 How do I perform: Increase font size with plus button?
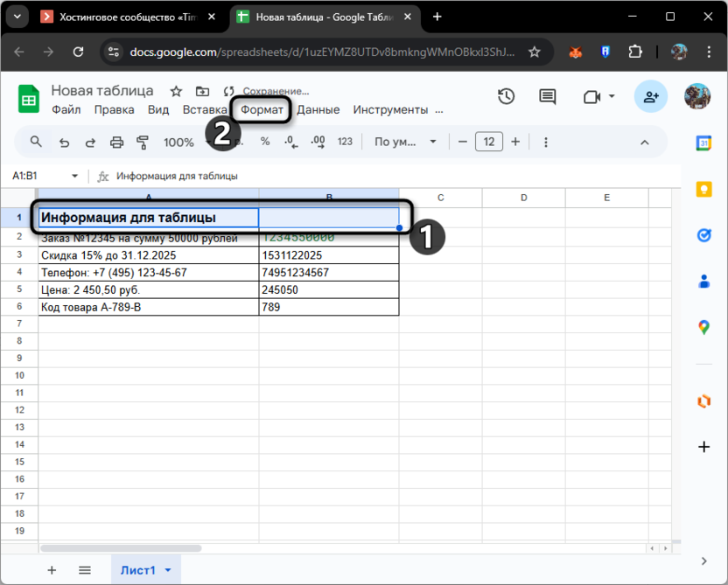(515, 142)
